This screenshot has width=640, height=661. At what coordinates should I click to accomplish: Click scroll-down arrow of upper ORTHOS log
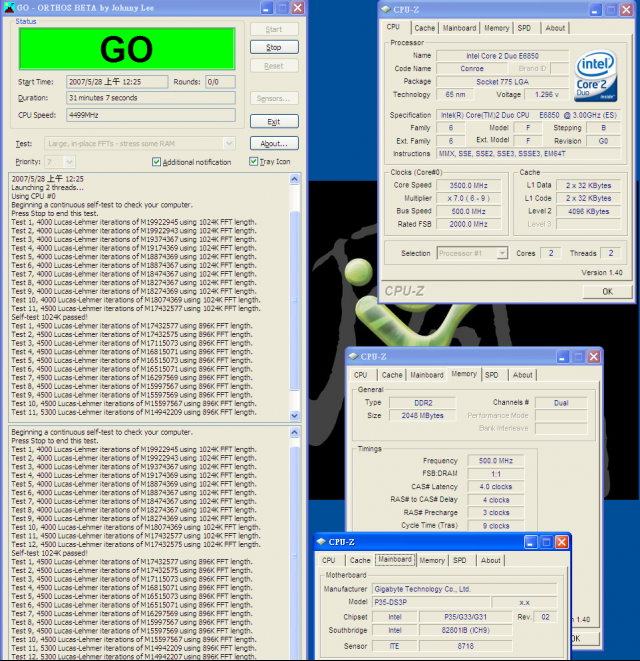point(294,415)
